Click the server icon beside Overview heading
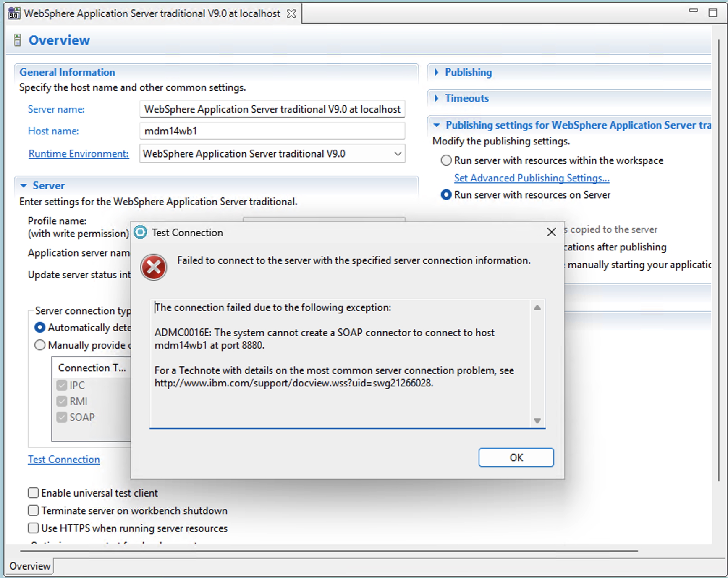The image size is (728, 578). pos(18,40)
